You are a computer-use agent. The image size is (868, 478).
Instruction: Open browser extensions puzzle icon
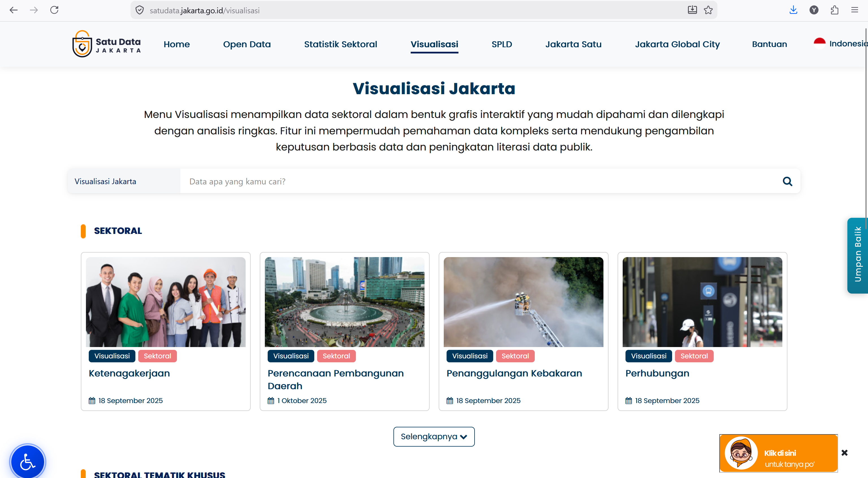pos(834,10)
